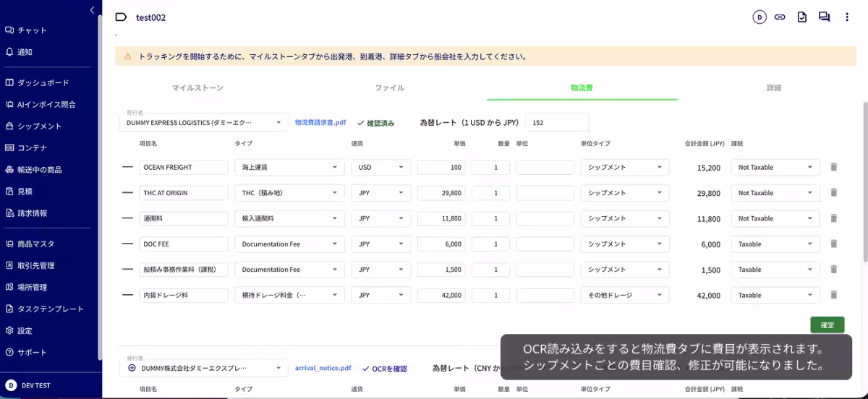Switch to the マイルストーン tab
868x399 pixels.
point(197,87)
